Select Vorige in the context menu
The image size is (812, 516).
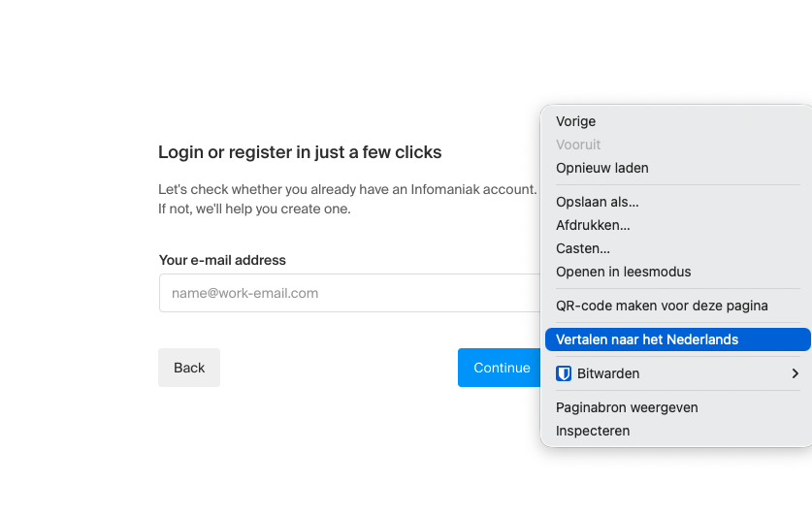(576, 121)
